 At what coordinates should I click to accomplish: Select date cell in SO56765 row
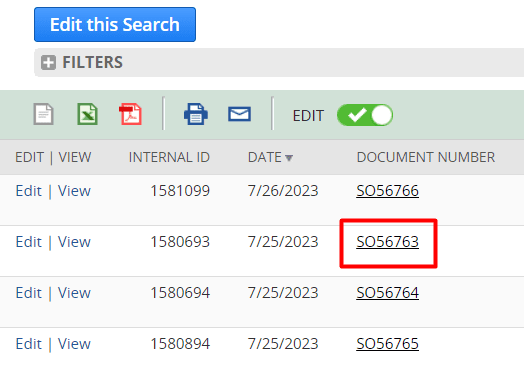pyautogui.click(x=283, y=344)
